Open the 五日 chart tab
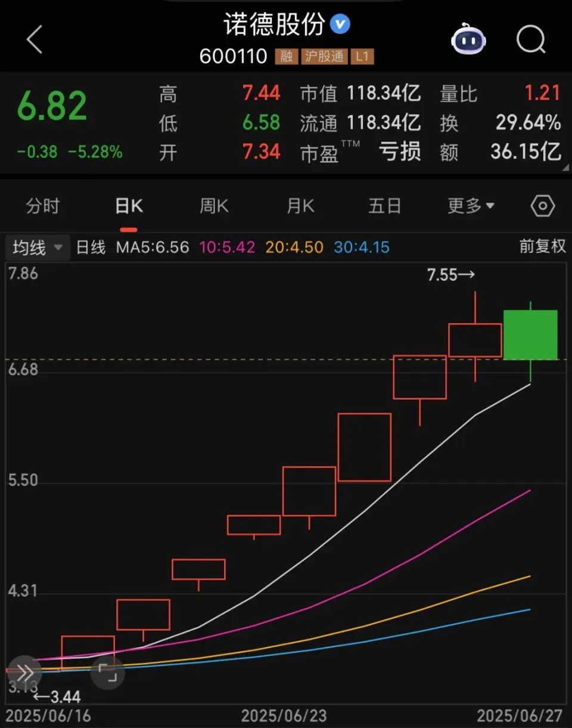The image size is (572, 728). [385, 206]
